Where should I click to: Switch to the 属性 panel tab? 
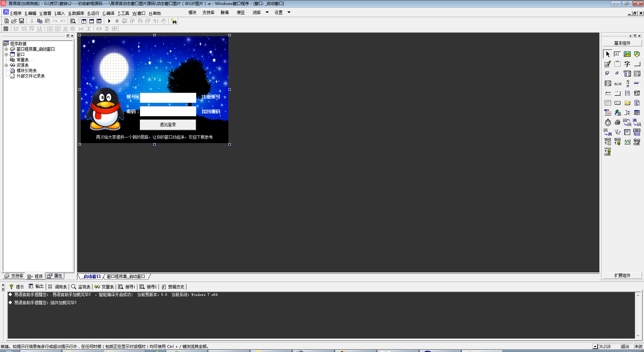(55, 276)
